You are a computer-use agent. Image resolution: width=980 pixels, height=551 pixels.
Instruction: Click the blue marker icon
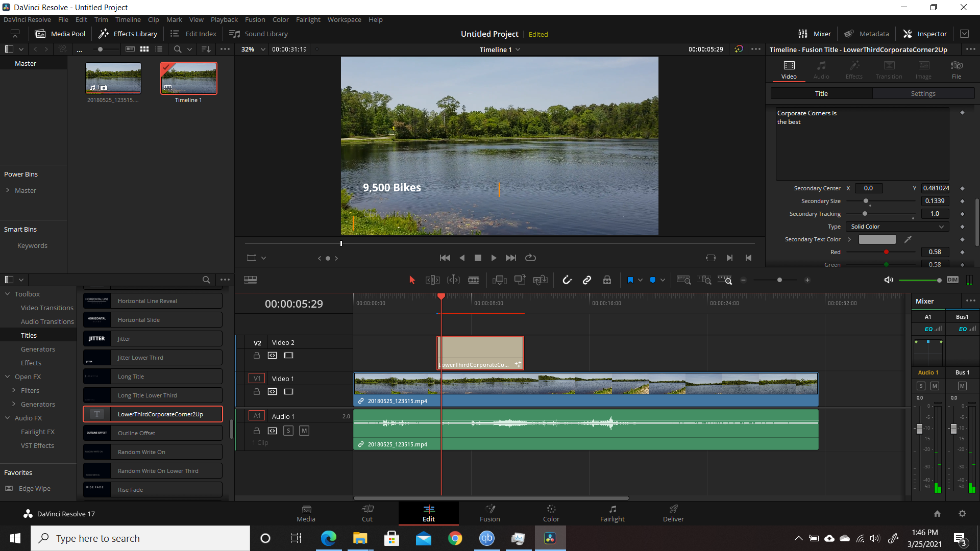(x=652, y=280)
